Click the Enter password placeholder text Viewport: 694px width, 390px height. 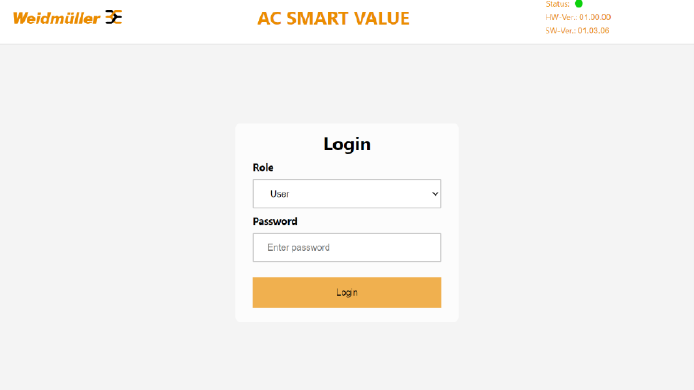298,247
